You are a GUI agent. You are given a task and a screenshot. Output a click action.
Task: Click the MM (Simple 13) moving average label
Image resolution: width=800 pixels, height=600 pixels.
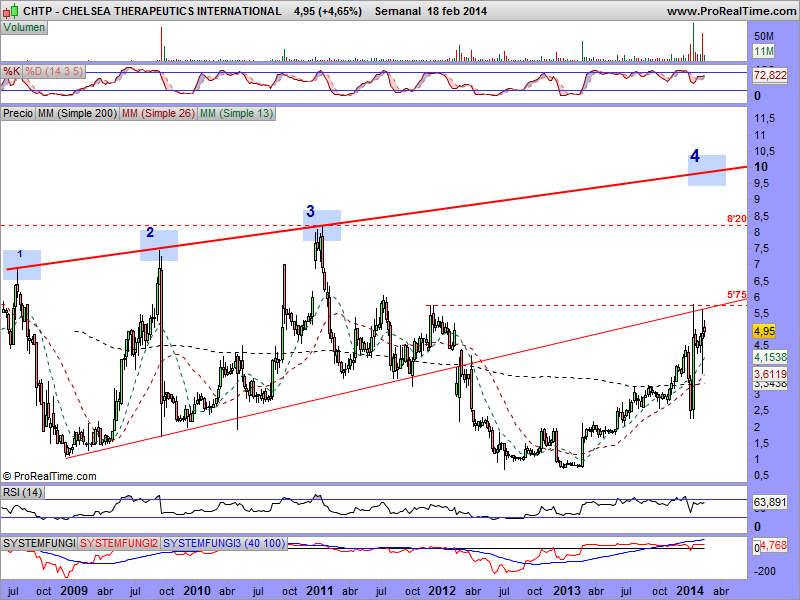[236, 113]
